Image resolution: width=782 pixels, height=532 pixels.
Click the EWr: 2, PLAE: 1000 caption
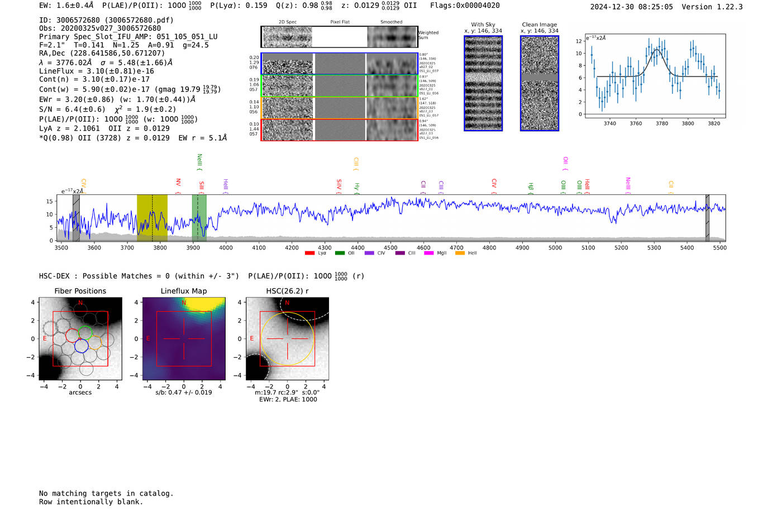point(288,400)
